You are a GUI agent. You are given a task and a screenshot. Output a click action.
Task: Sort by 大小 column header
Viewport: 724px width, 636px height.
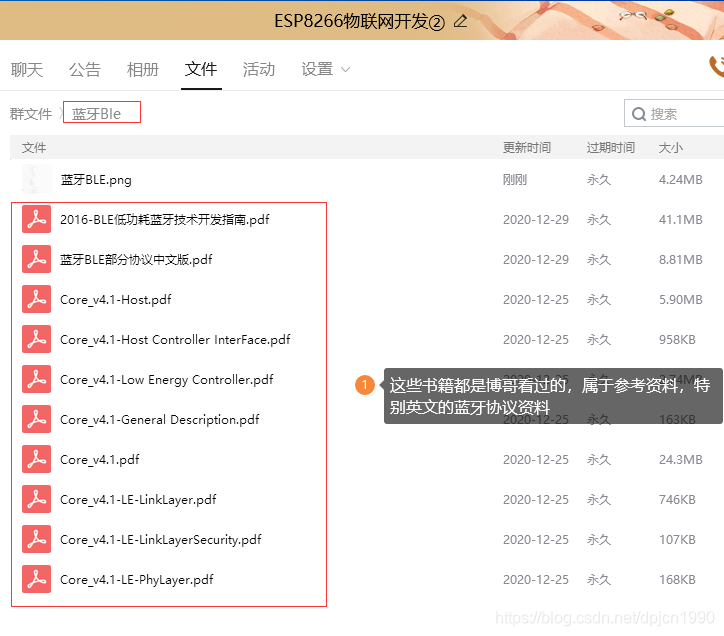coord(670,148)
